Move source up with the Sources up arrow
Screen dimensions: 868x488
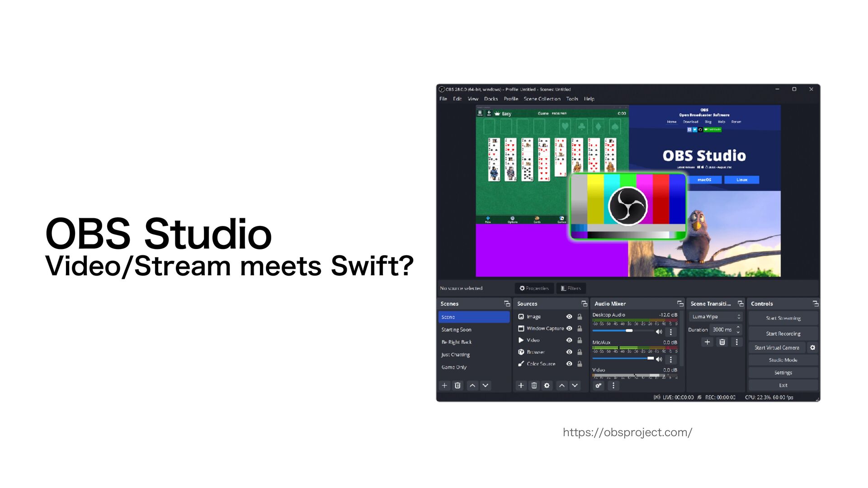[x=562, y=385]
